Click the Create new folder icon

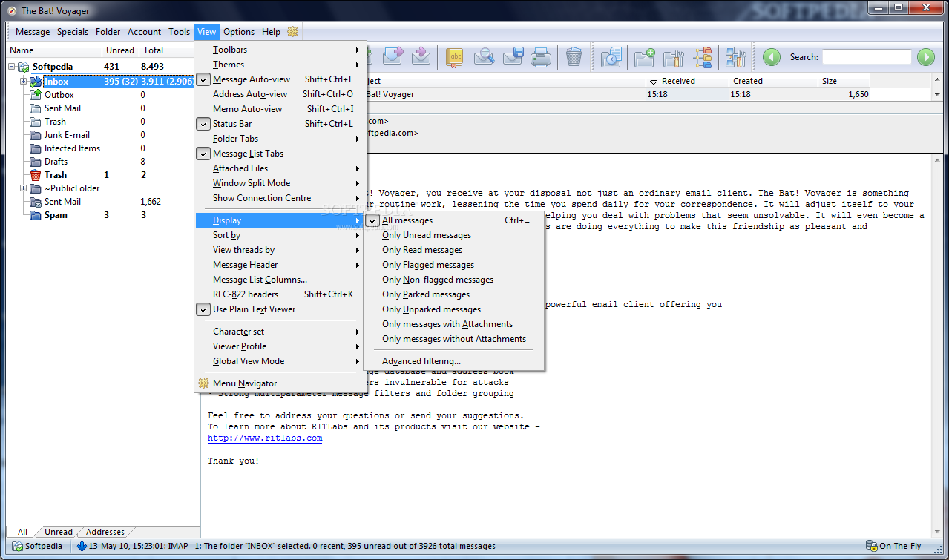(x=645, y=57)
